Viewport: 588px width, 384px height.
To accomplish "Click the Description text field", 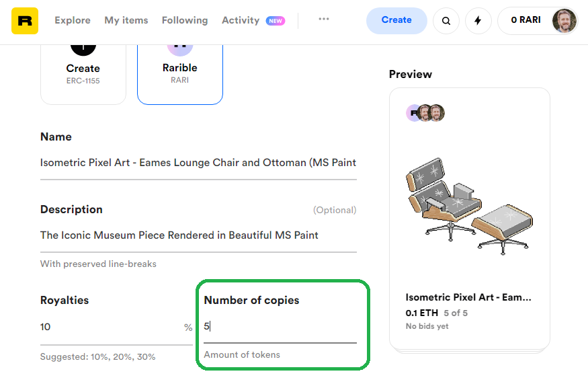I will pos(198,235).
